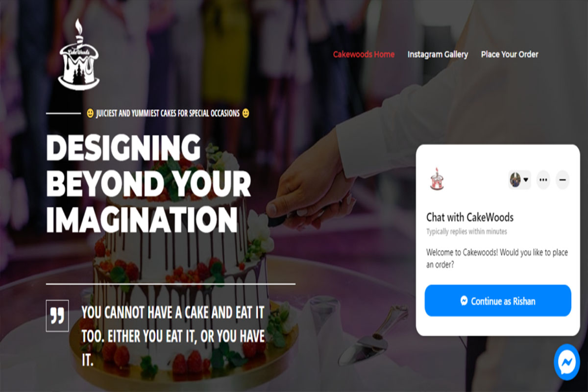The image size is (588, 392).
Task: Click the Typically replies within minutes text
Action: pos(466,231)
